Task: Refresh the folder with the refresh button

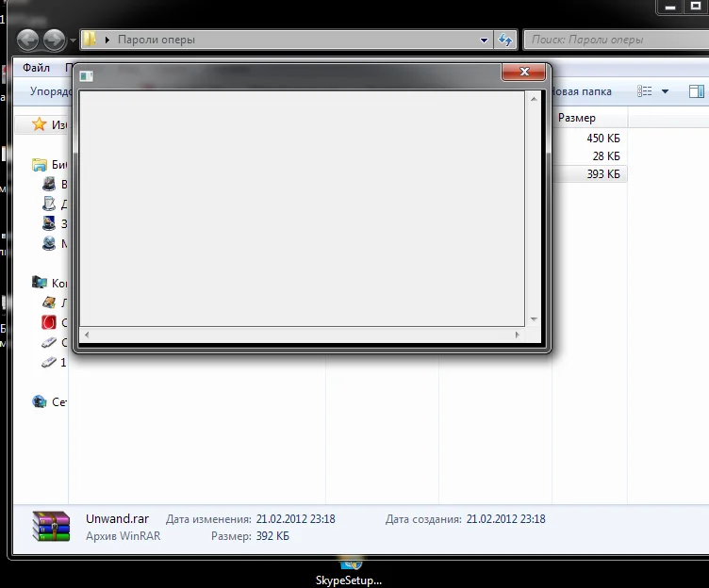Action: click(505, 40)
